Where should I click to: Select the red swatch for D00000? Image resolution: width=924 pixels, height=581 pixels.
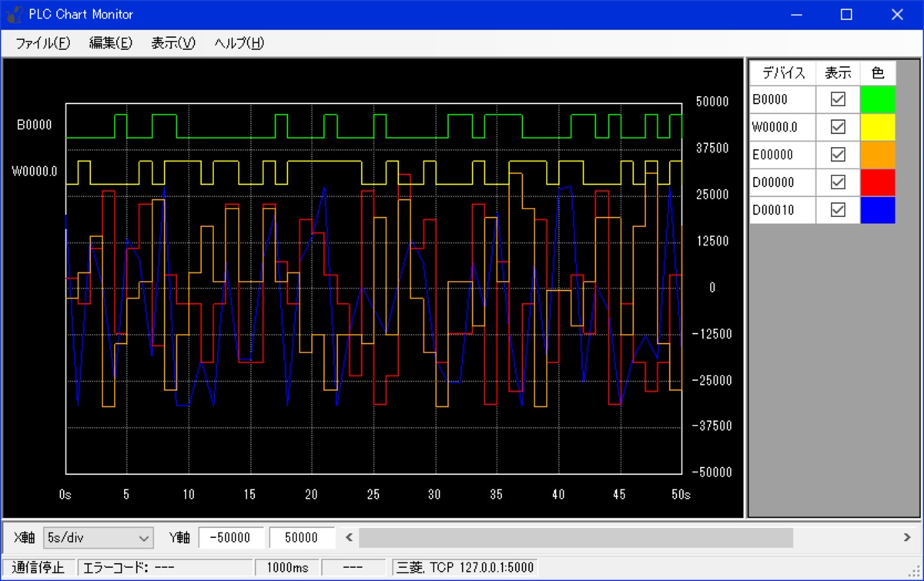878,182
